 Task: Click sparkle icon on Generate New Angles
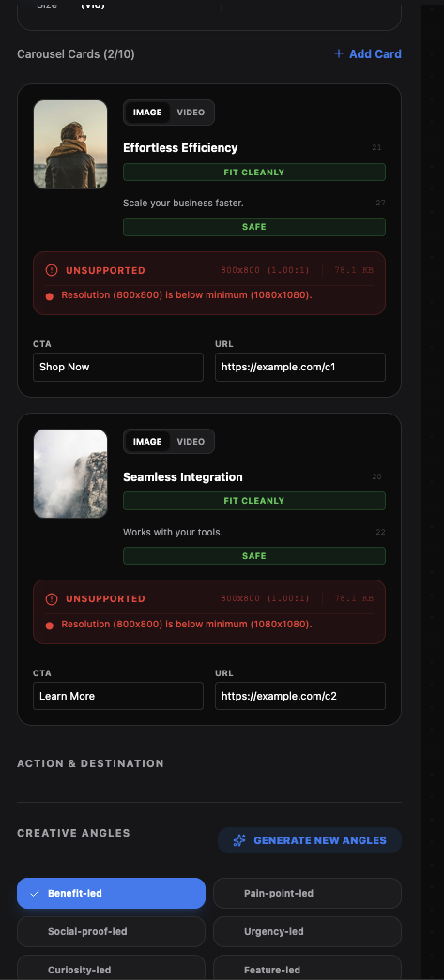238,840
